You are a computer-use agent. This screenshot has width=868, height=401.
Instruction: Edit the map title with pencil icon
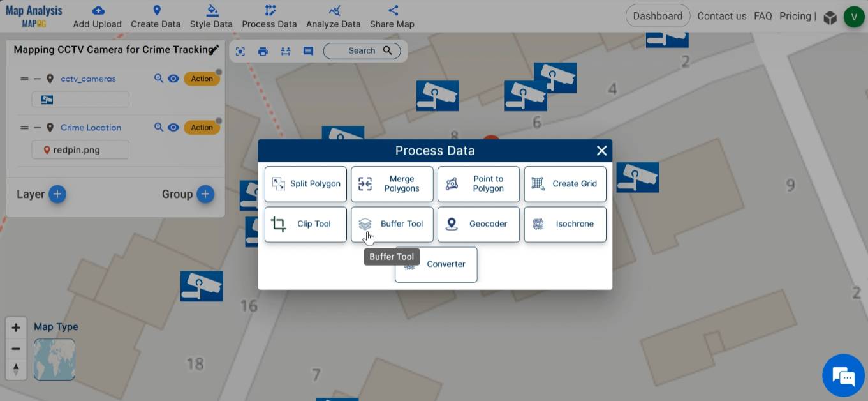(x=214, y=49)
